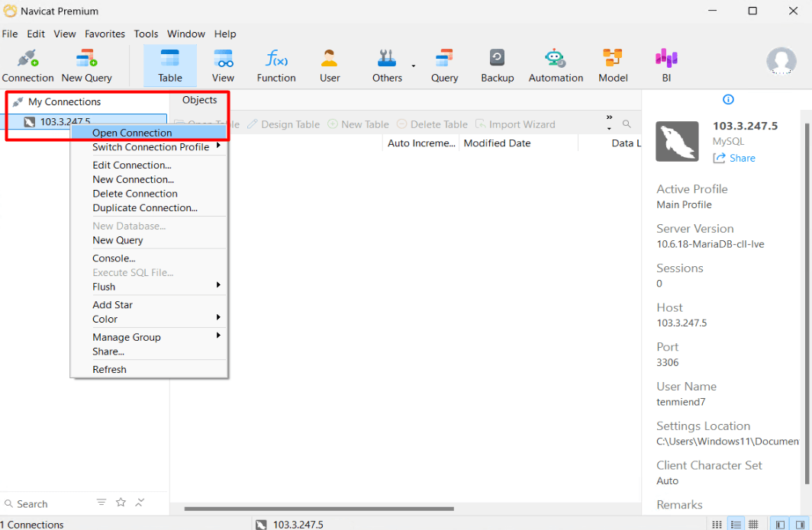812x530 pixels.
Task: Open the Edit menu
Action: tap(36, 34)
